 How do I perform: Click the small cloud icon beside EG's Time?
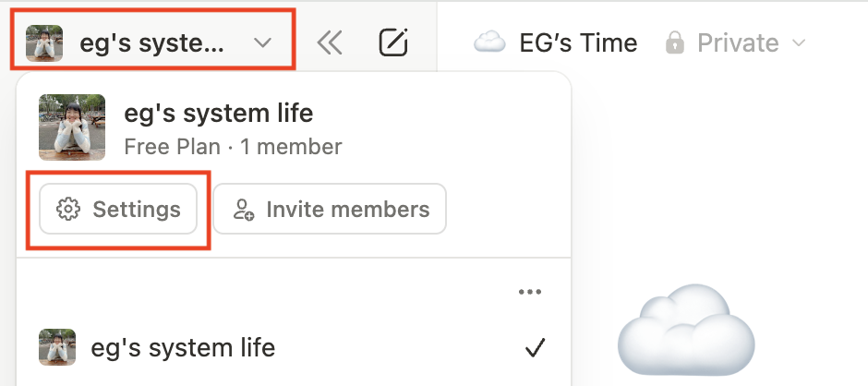[x=489, y=42]
